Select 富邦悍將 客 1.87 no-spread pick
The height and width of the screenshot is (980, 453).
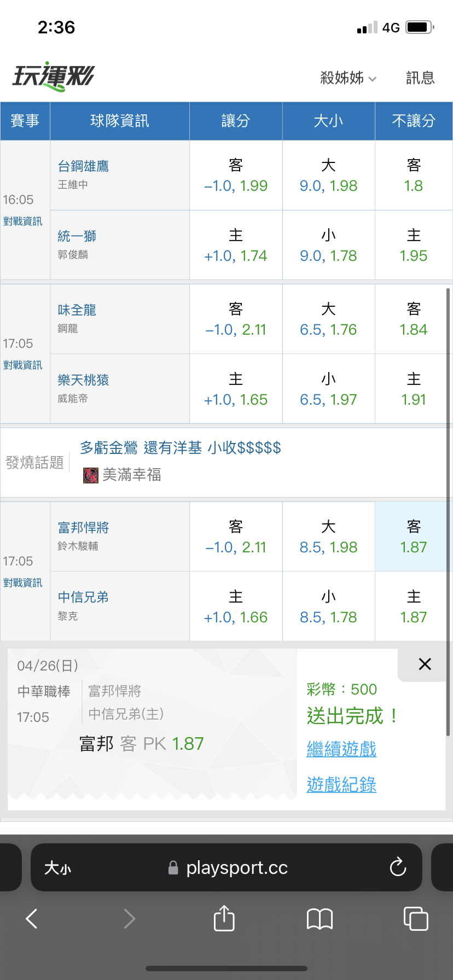414,536
